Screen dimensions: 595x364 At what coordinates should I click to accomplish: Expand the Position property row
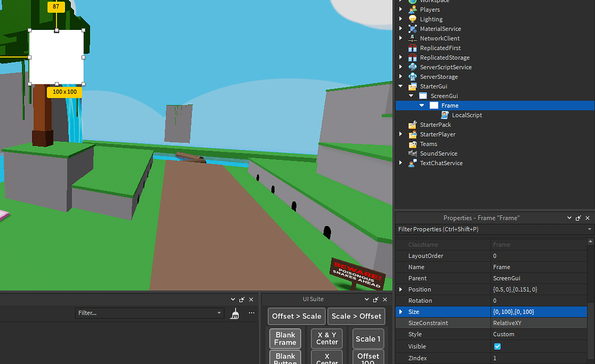coord(401,289)
